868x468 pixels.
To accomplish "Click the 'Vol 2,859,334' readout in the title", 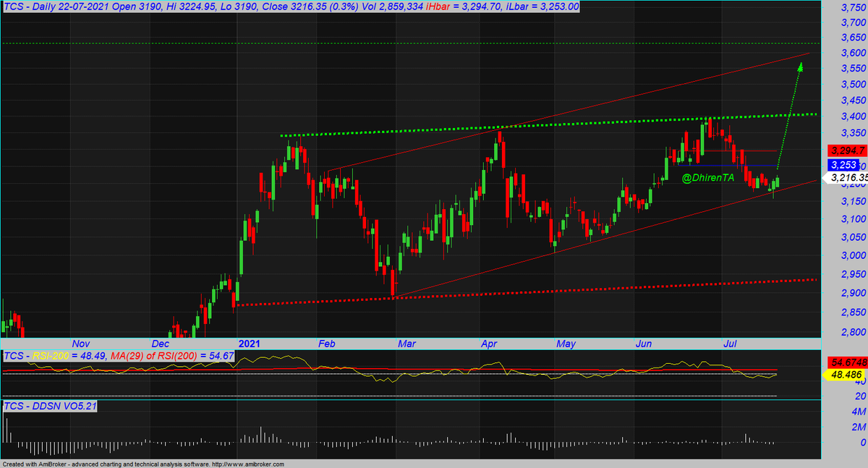I will click(391, 7).
